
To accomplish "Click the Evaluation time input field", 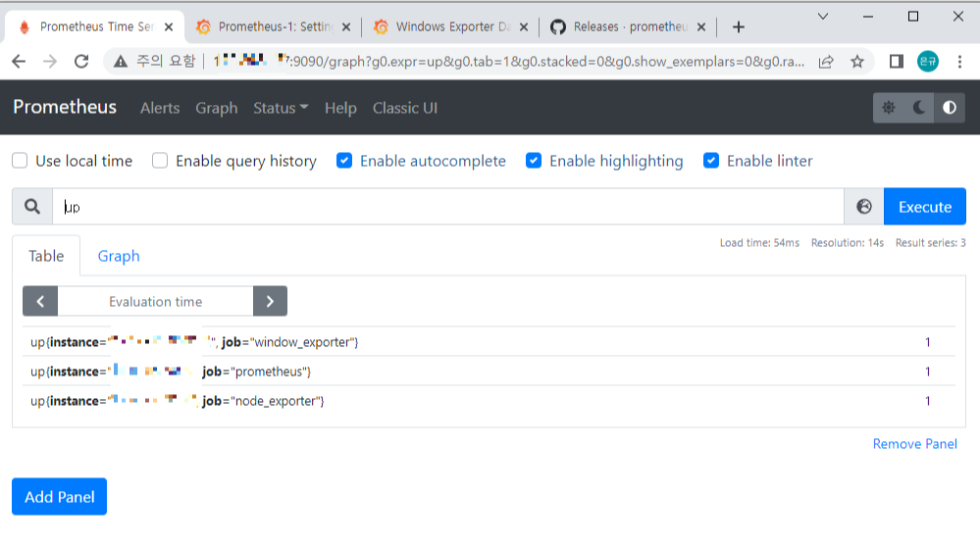I will point(156,302).
